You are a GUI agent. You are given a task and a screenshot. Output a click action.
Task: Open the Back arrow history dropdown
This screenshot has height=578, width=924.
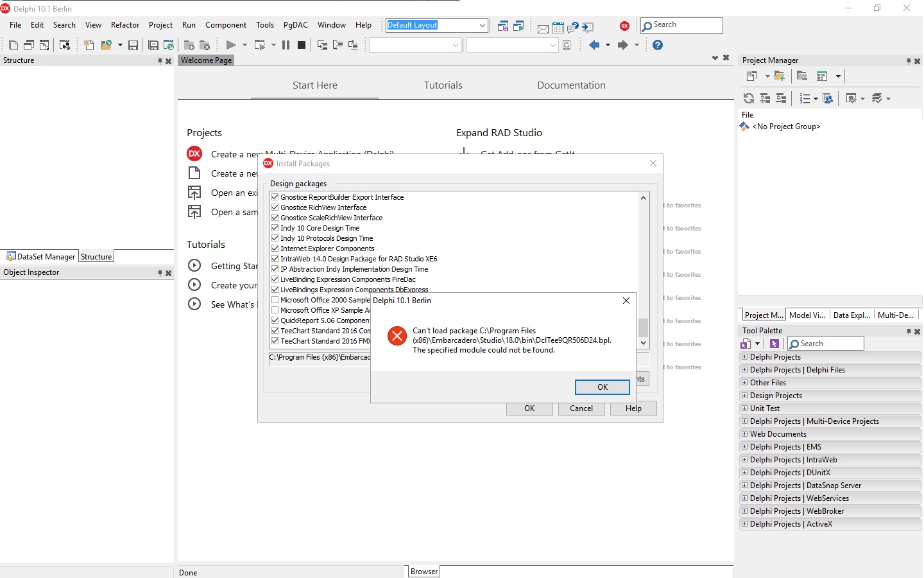click(x=608, y=45)
